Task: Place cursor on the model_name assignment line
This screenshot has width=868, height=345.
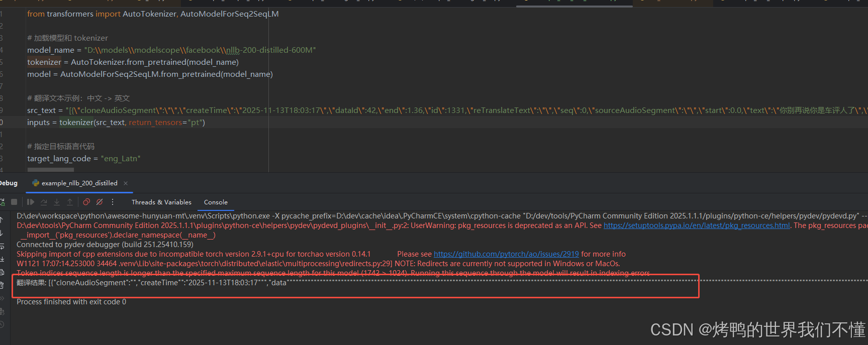Action: tap(171, 50)
